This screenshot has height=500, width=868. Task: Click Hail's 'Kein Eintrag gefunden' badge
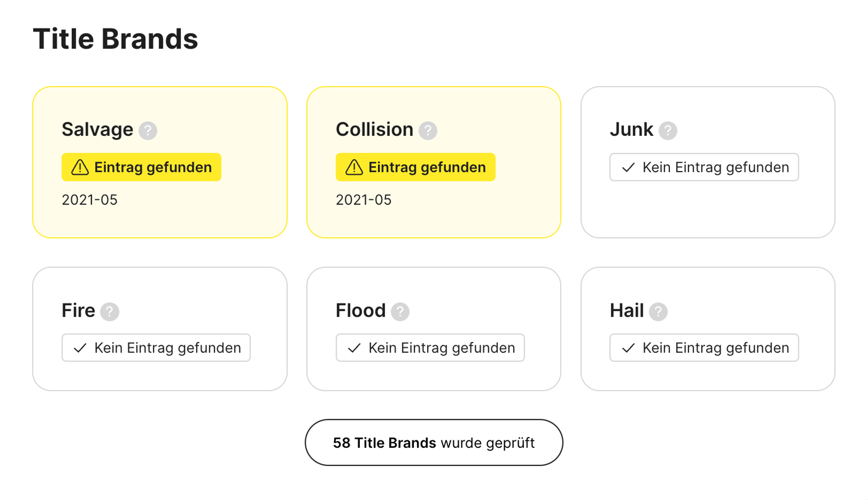[704, 348]
